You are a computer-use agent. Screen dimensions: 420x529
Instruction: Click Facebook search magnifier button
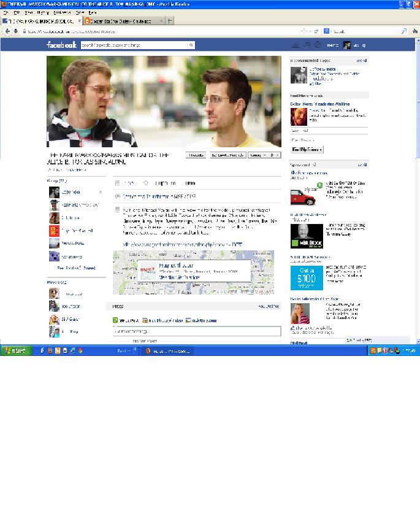(x=191, y=45)
